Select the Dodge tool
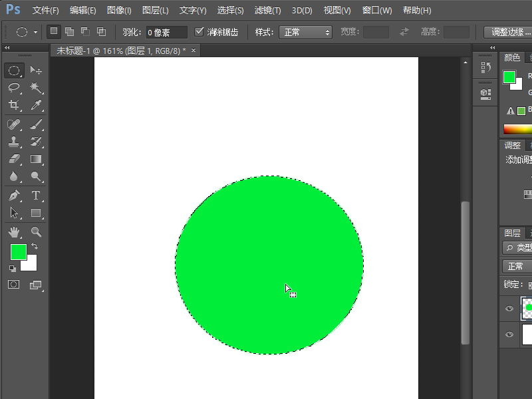 click(x=36, y=176)
